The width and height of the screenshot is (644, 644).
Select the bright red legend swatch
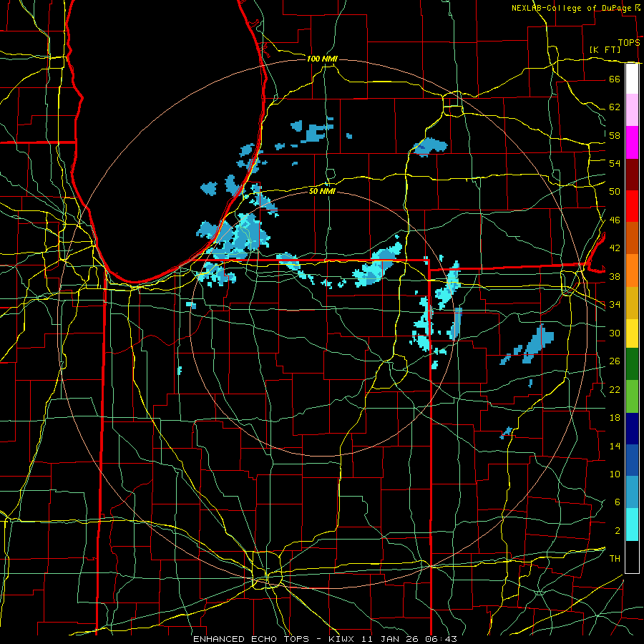click(x=632, y=206)
